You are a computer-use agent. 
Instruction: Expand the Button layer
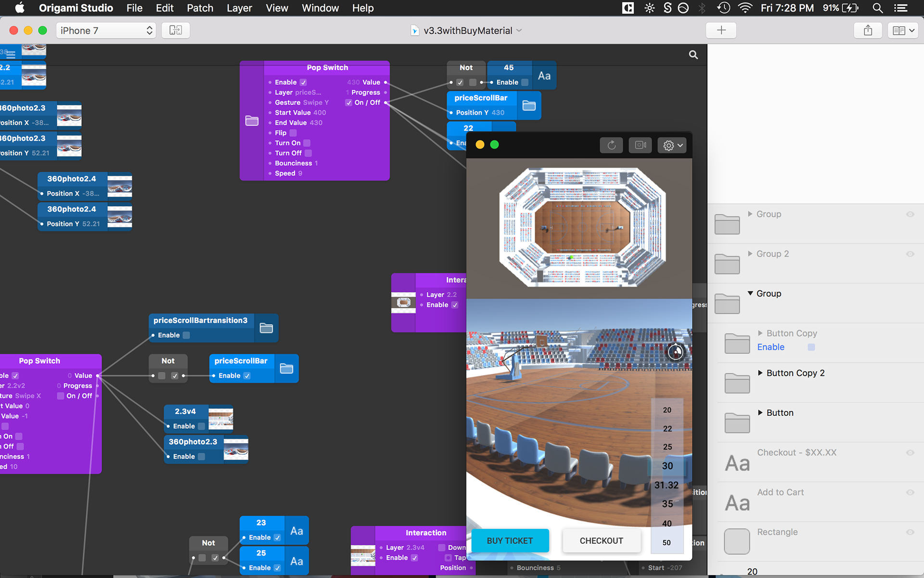(760, 412)
